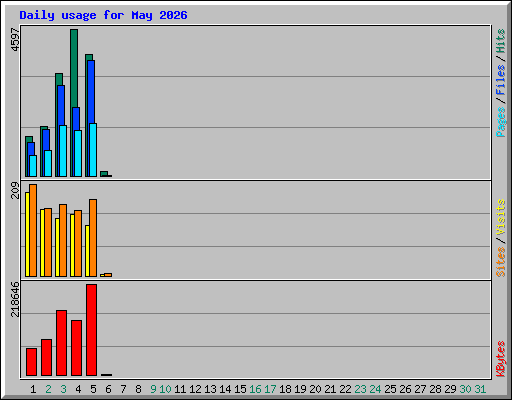This screenshot has width=512, height=400.
Task: Click the orange sites bar for day 1
Action: pos(33,230)
